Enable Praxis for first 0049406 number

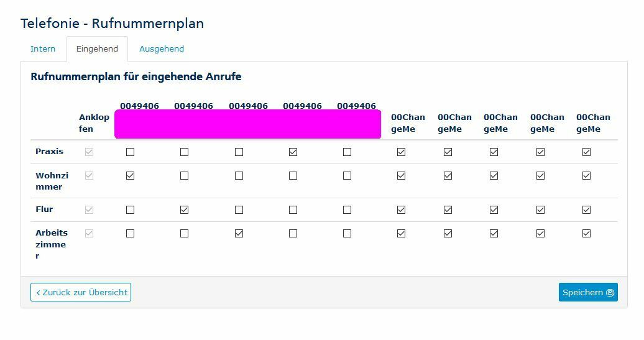tap(130, 152)
